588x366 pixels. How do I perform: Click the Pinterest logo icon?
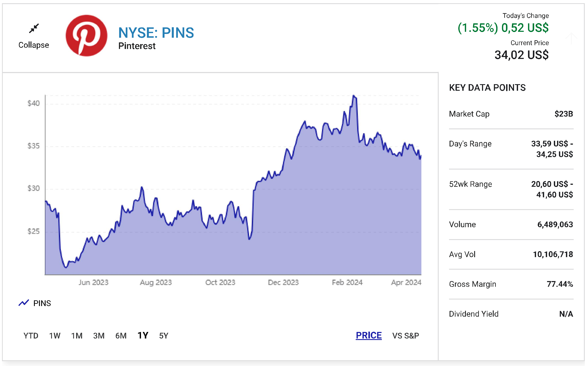86,36
